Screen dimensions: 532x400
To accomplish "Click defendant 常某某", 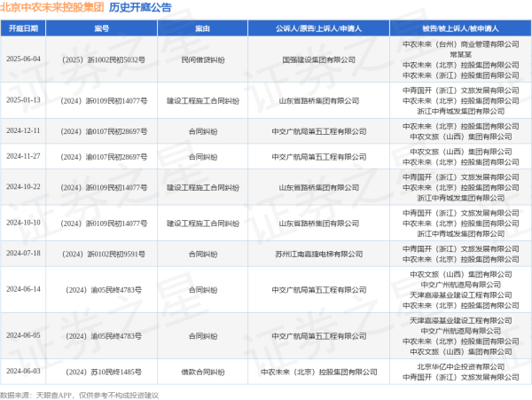I will pos(460,55).
